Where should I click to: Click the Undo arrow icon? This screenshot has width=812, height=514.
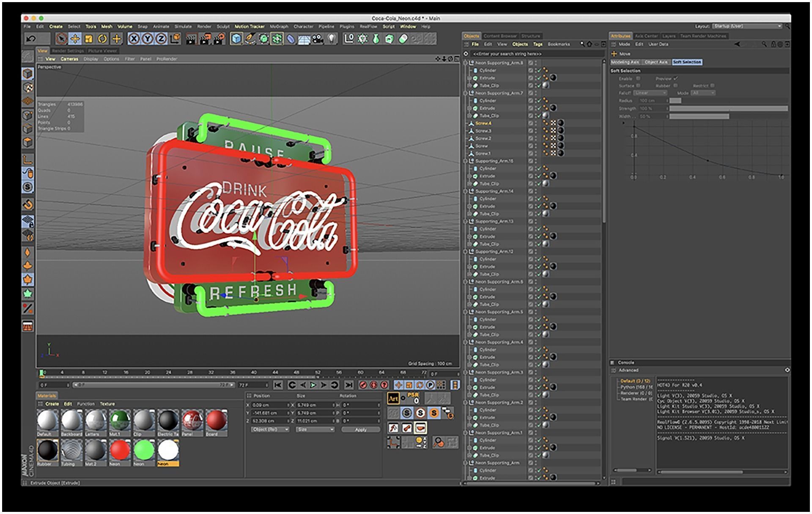(31, 39)
